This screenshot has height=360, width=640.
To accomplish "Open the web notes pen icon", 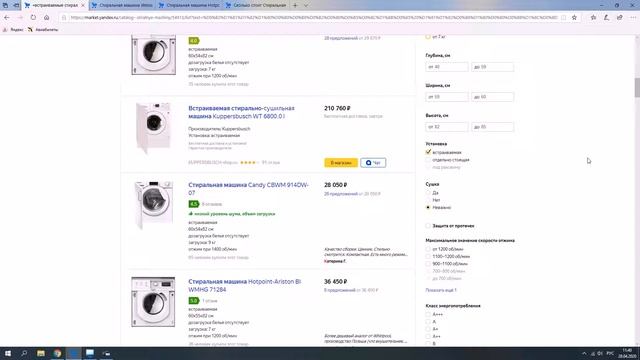I will [x=607, y=18].
